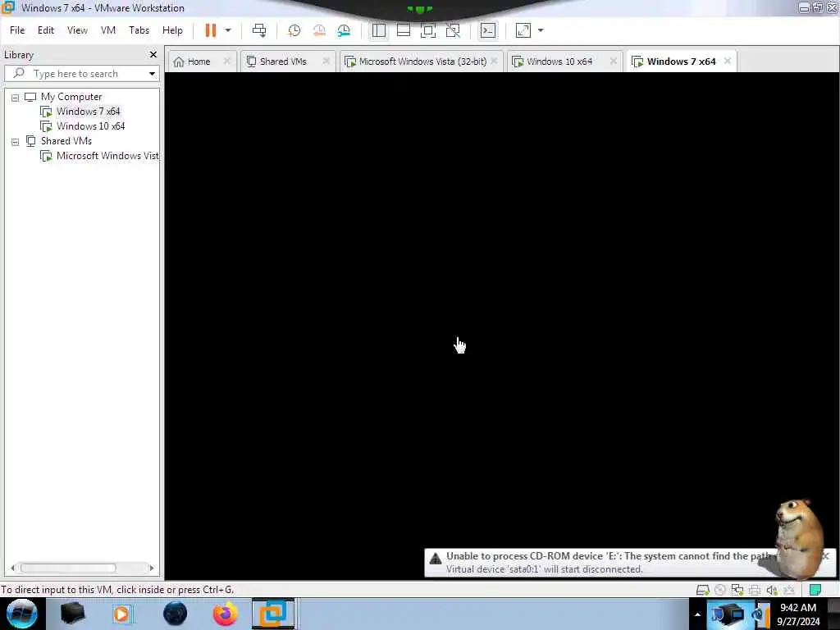Close the Library panel
840x630 pixels.
(153, 55)
